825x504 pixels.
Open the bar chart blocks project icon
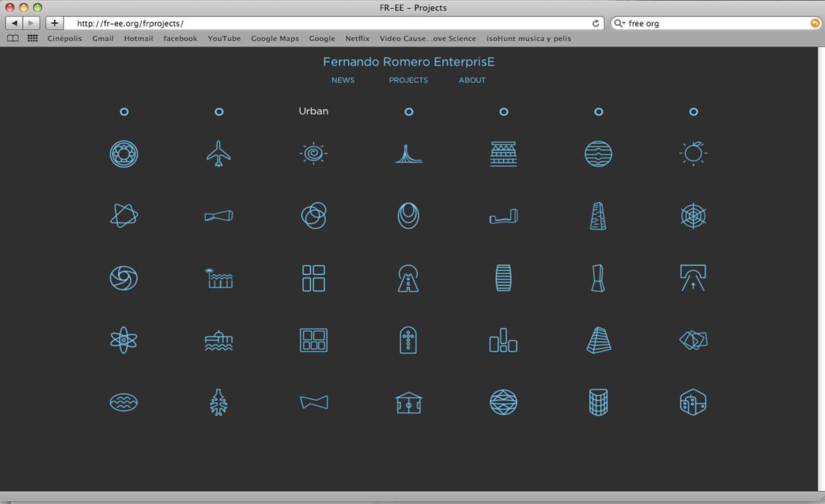tap(503, 340)
